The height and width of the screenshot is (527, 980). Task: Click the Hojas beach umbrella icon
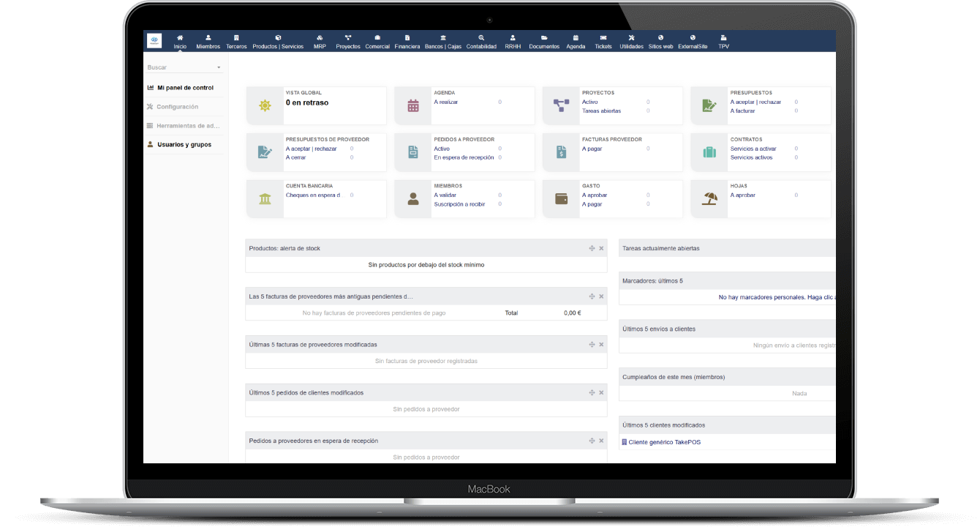[709, 198]
